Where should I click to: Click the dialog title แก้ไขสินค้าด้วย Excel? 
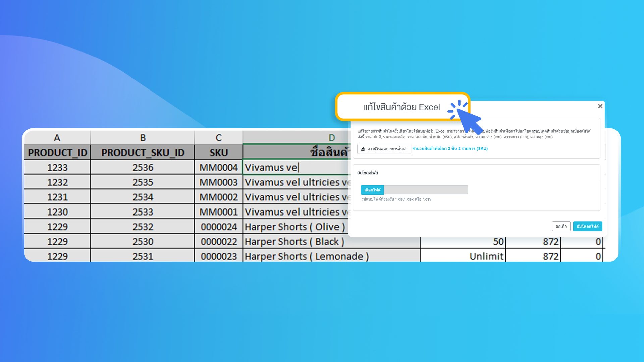[401, 107]
